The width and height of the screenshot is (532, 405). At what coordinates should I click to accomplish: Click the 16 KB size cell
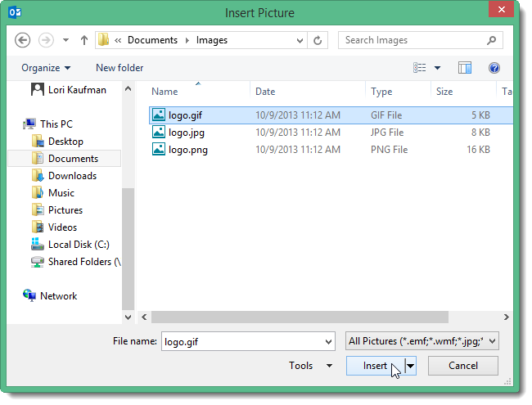pos(478,150)
